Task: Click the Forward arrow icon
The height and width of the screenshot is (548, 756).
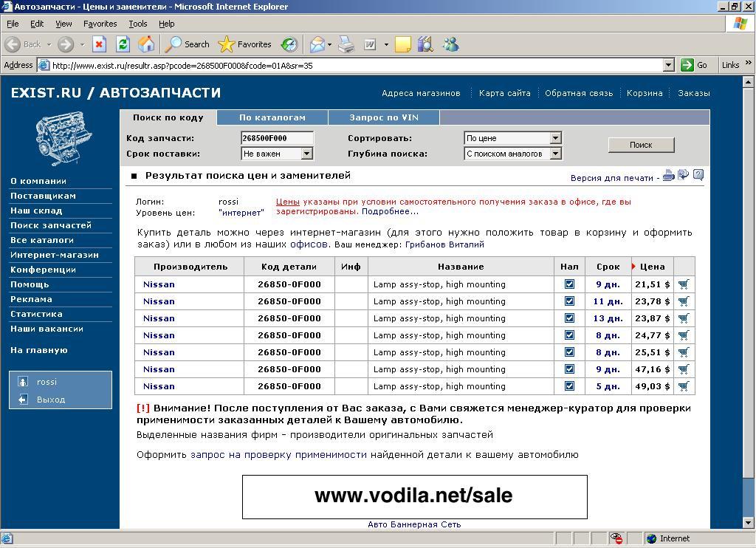Action: [66, 44]
